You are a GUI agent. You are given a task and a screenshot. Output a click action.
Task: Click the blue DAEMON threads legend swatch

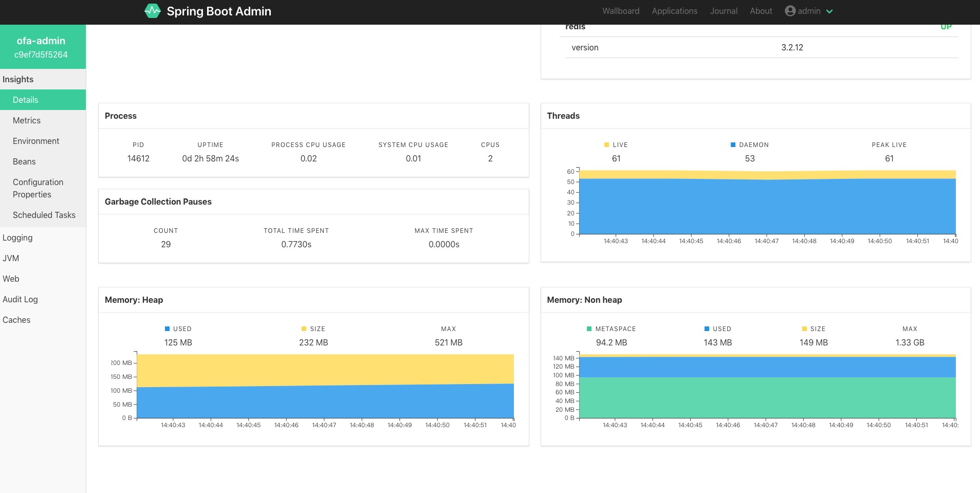[733, 145]
